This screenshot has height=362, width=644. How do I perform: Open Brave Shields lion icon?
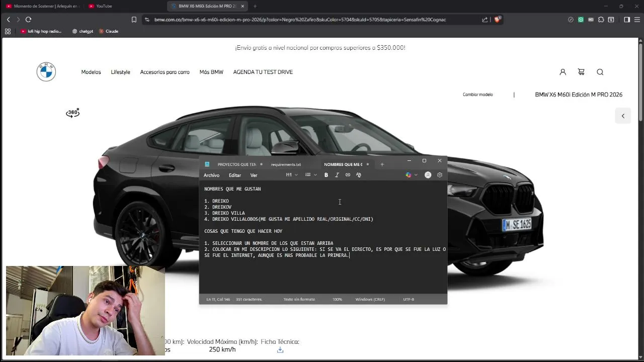pos(497,20)
